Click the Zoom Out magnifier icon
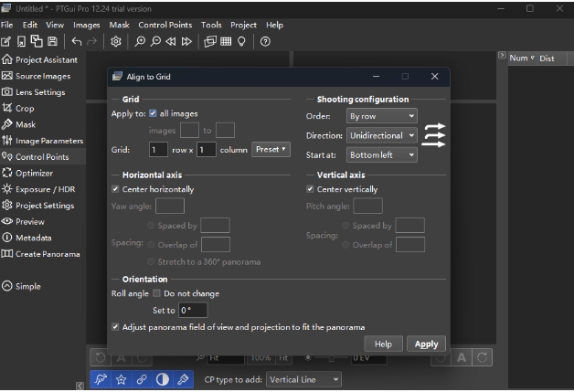The height and width of the screenshot is (392, 574). coord(155,41)
